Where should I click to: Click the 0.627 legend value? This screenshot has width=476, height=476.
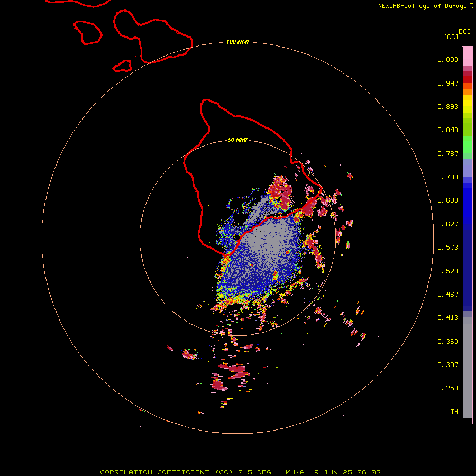[x=448, y=224]
